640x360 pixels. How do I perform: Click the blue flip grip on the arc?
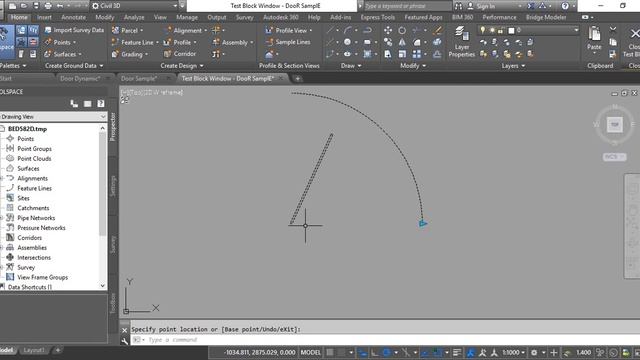coord(423,223)
